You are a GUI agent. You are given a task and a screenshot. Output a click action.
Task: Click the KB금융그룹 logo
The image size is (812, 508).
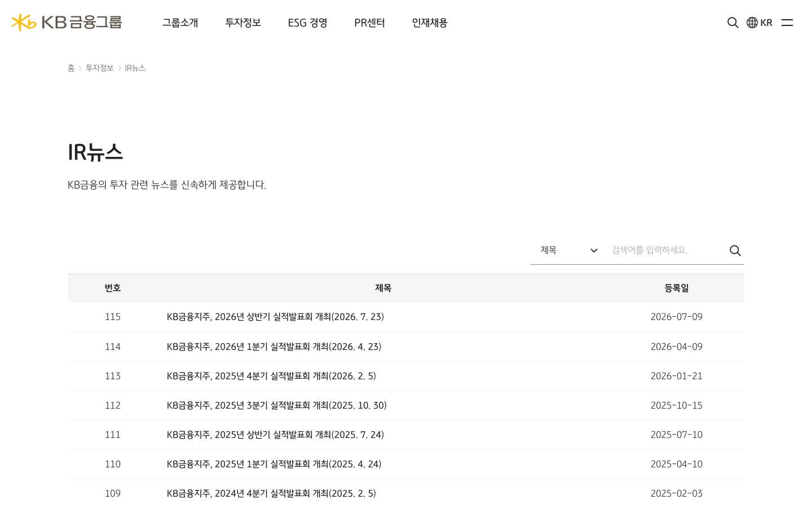click(67, 23)
